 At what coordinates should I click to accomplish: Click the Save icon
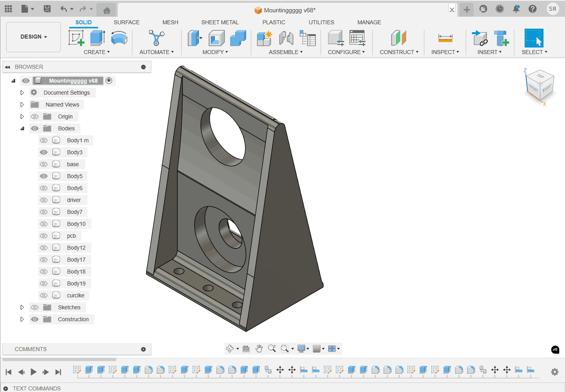pyautogui.click(x=47, y=9)
